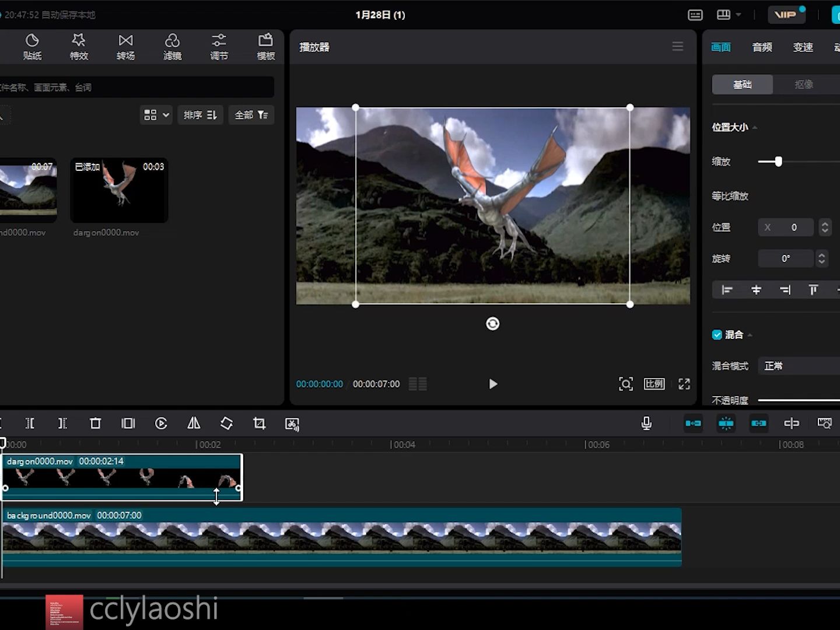Click the mirror flip tool icon
Screen dimensions: 840x630
(x=194, y=423)
